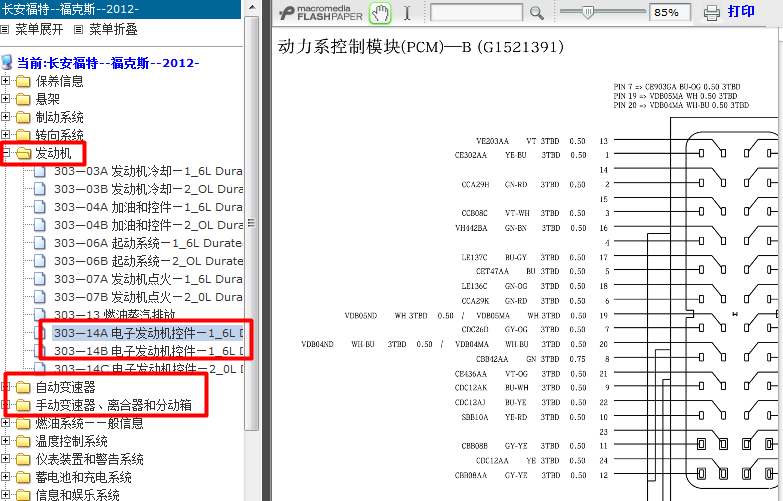Click the 303-06A document page icon

(39, 243)
